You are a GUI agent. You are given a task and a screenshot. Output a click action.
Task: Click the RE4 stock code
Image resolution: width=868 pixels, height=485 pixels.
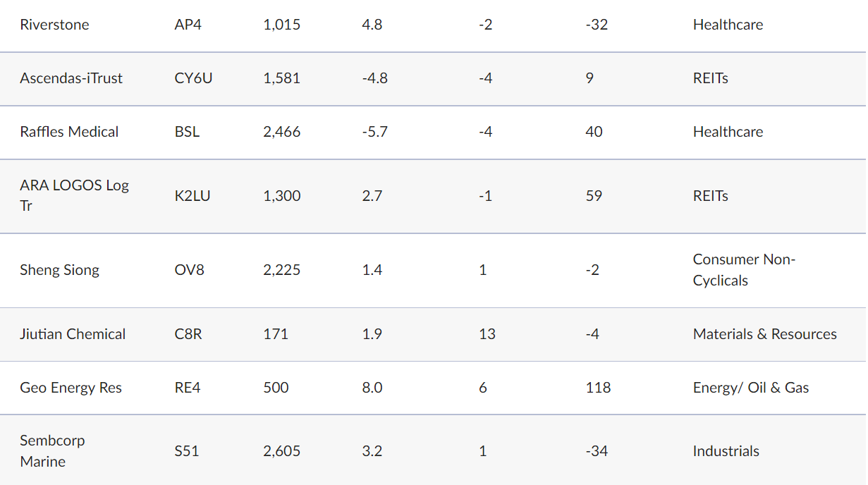click(188, 388)
